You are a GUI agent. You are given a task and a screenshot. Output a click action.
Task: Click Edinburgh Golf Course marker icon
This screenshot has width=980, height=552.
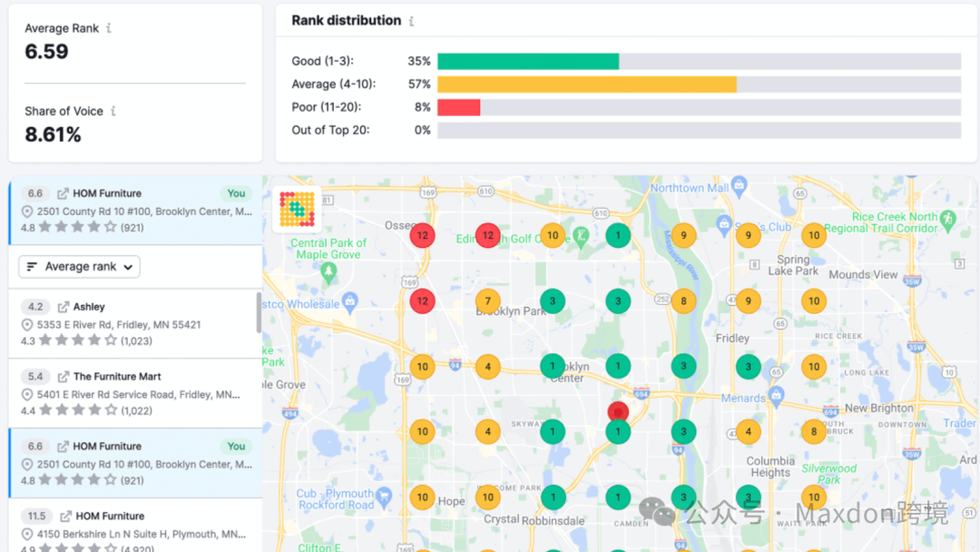pyautogui.click(x=582, y=236)
